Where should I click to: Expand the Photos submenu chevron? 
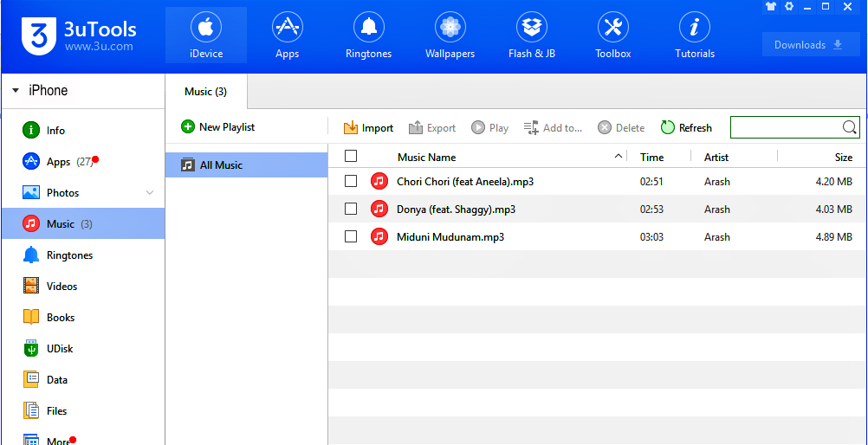[x=150, y=192]
